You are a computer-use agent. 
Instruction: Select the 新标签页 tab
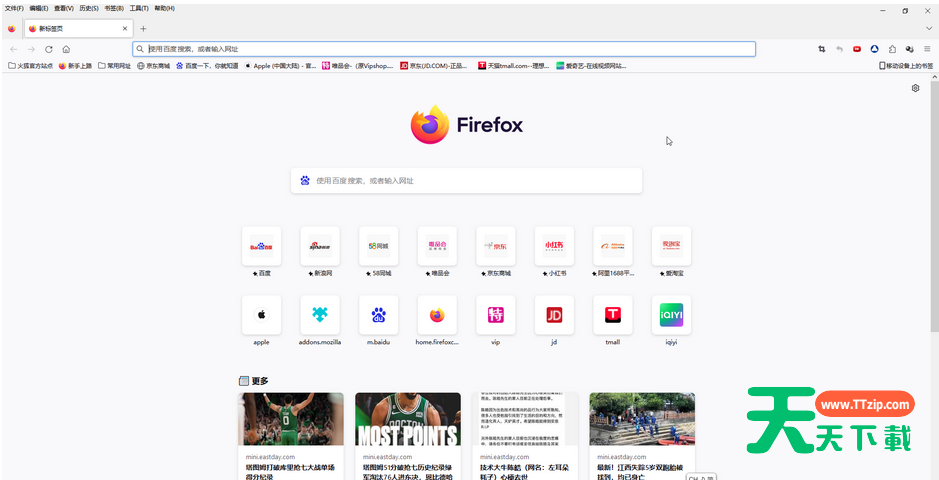(78, 29)
